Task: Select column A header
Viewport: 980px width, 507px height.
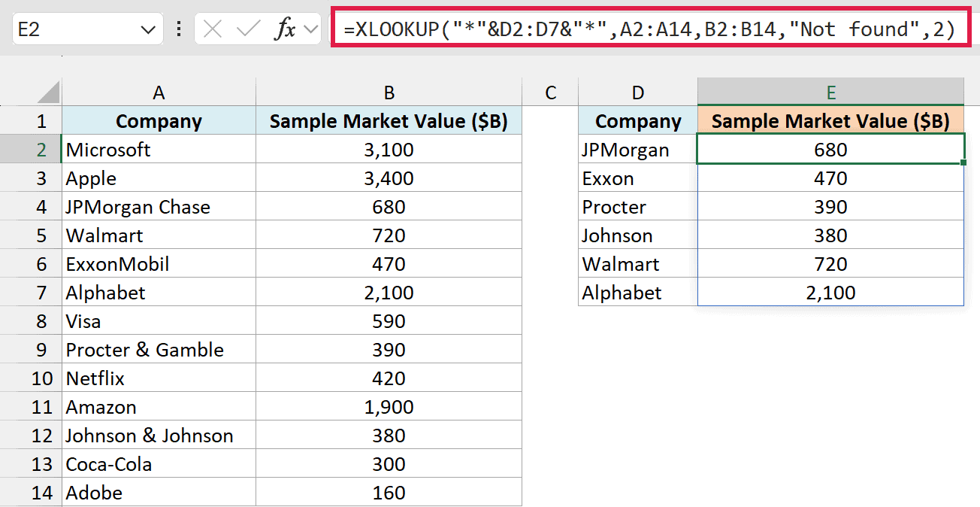Action: [x=159, y=93]
